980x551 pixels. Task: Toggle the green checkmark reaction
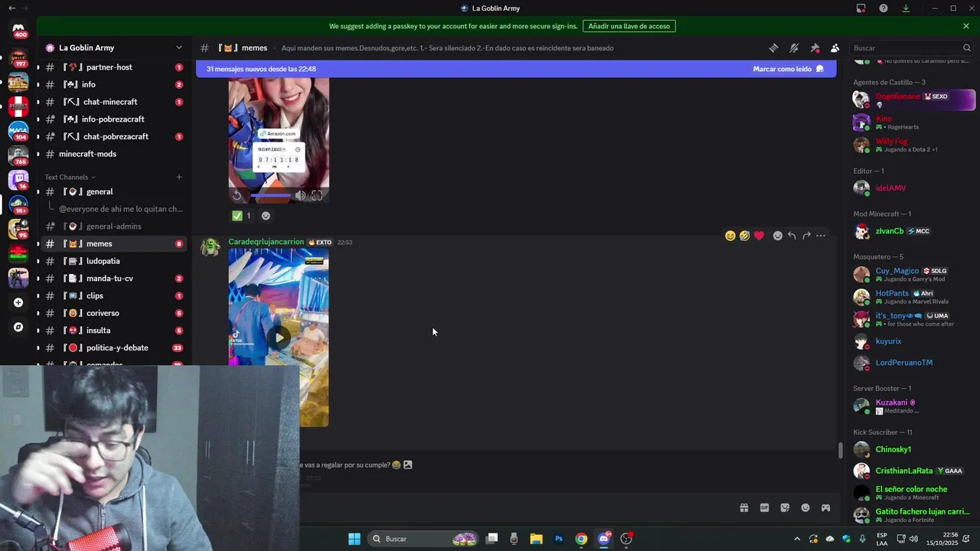(x=241, y=216)
